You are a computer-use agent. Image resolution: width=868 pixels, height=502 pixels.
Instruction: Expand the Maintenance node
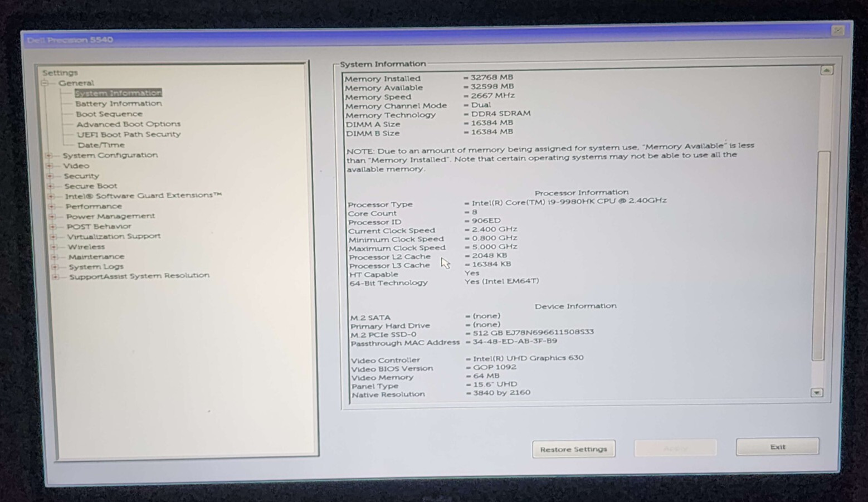55,257
